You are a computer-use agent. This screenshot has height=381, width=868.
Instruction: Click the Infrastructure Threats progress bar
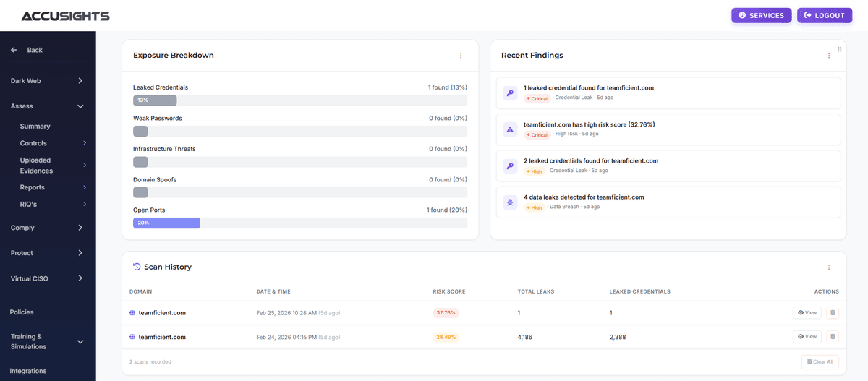click(x=300, y=162)
